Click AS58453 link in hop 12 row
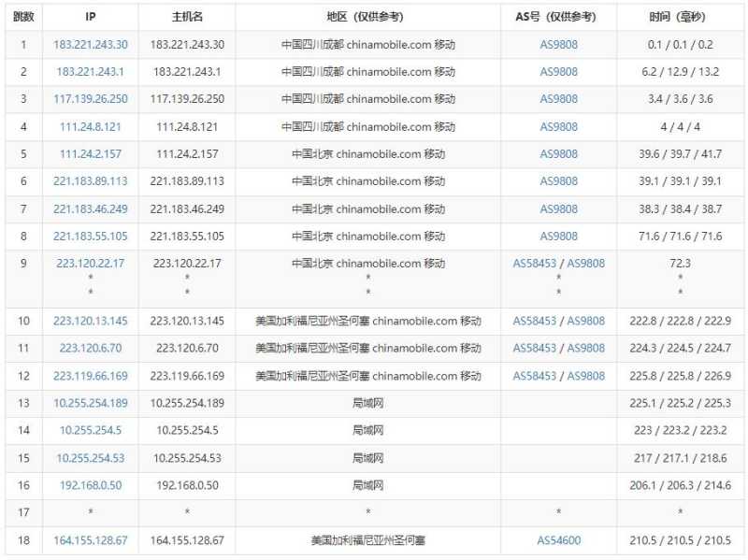748x560 pixels. pyautogui.click(x=535, y=376)
